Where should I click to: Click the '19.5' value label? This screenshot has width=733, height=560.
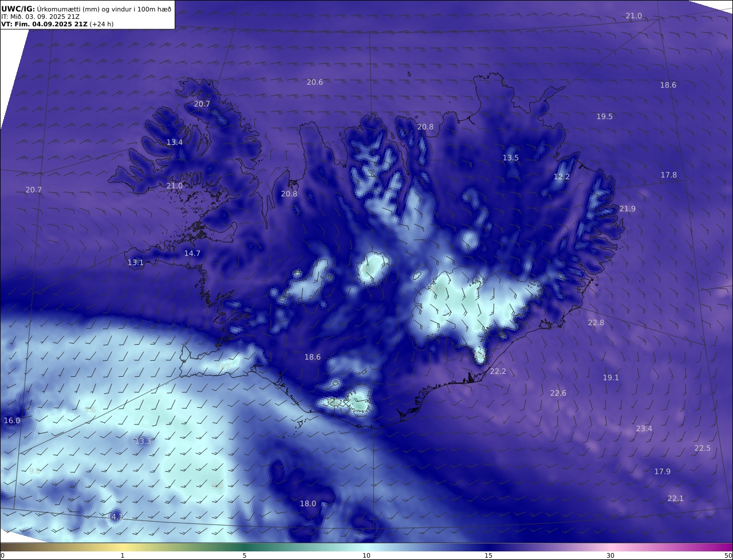(x=605, y=117)
